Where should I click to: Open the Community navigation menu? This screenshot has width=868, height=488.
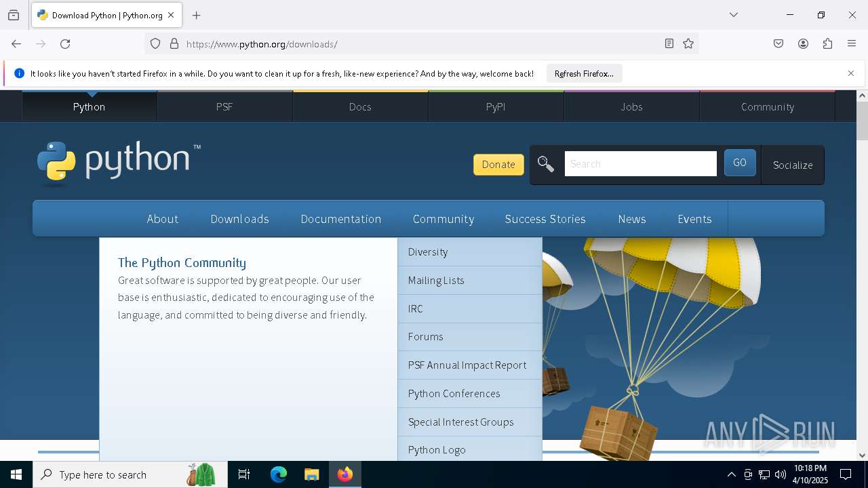[x=443, y=219]
